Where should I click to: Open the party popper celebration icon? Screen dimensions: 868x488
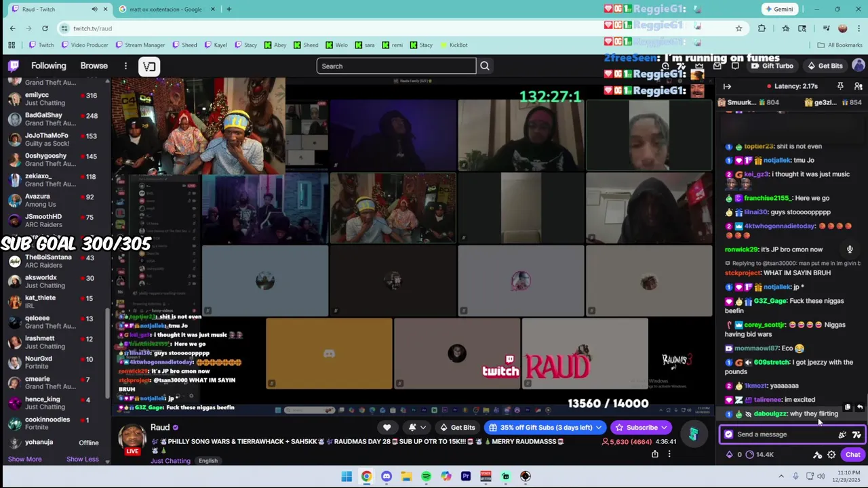tap(842, 434)
